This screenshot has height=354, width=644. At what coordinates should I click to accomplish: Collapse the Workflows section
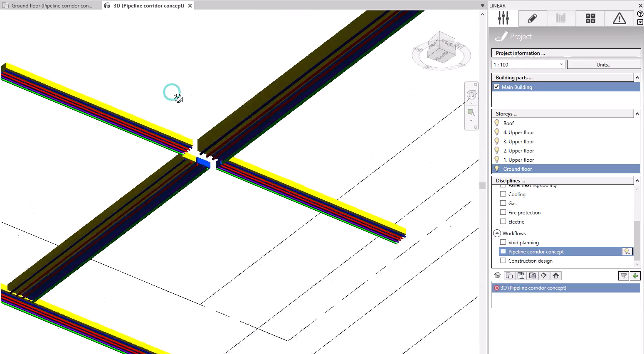point(497,233)
